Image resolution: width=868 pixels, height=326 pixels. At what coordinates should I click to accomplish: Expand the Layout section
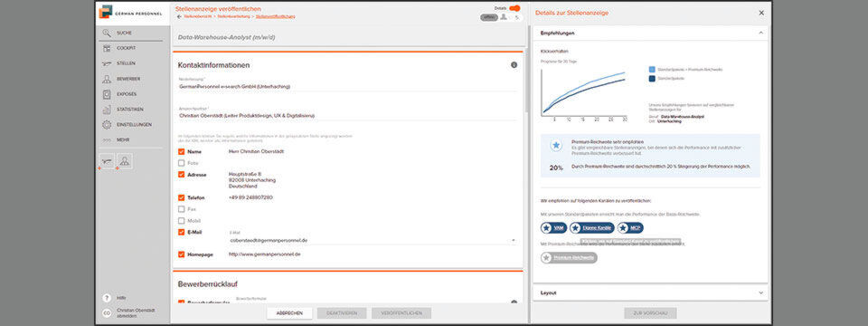[760, 292]
